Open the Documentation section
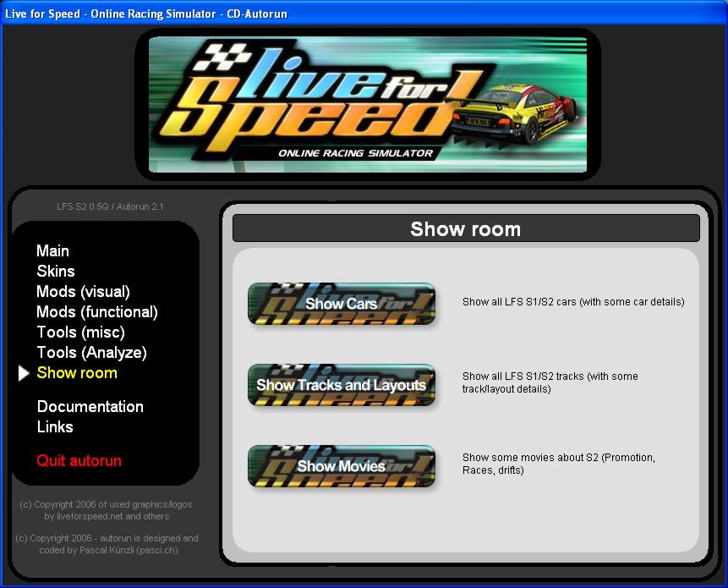Viewport: 728px width, 588px height. pyautogui.click(x=90, y=407)
